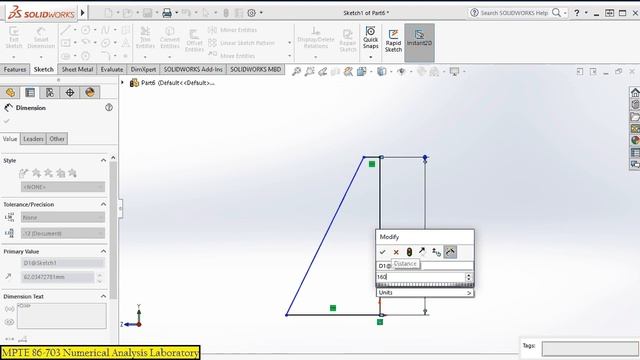Screen dimensions: 640x360
Task: Open Linear Sketch Pattern dropdown arrow
Action: [289, 43]
